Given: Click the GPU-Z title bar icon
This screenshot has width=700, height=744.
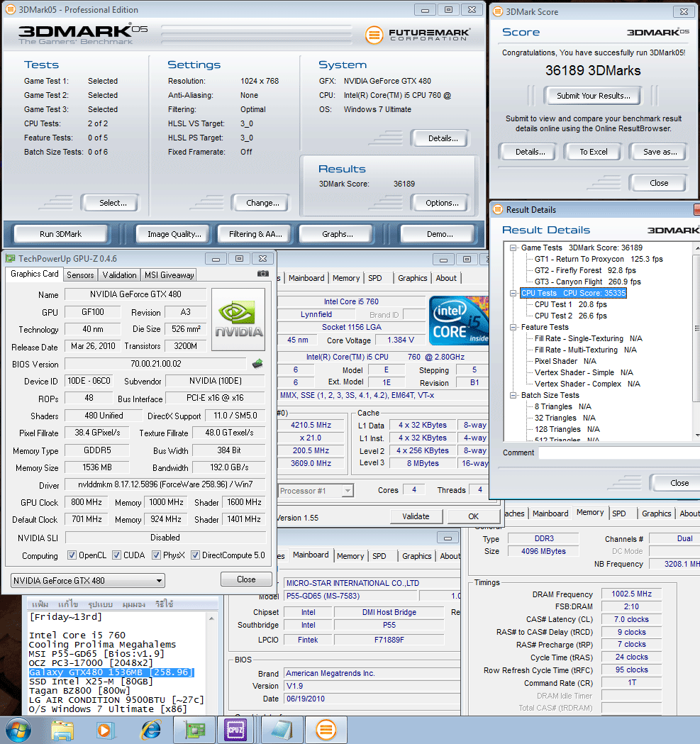Looking at the screenshot, I should coord(10,259).
